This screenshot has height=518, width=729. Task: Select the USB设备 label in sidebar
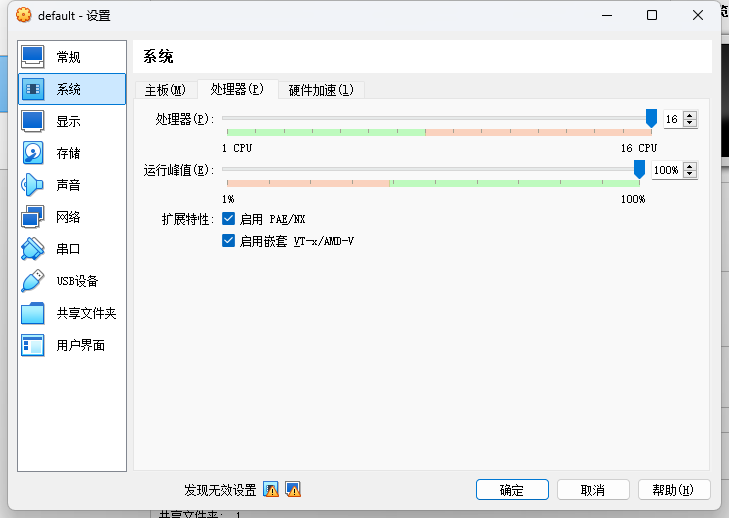tap(77, 281)
